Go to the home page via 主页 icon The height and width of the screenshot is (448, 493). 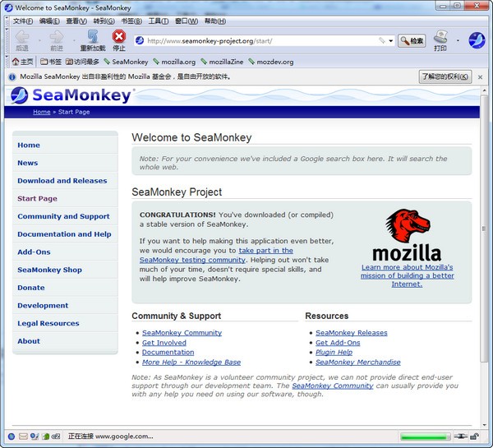(x=22, y=62)
